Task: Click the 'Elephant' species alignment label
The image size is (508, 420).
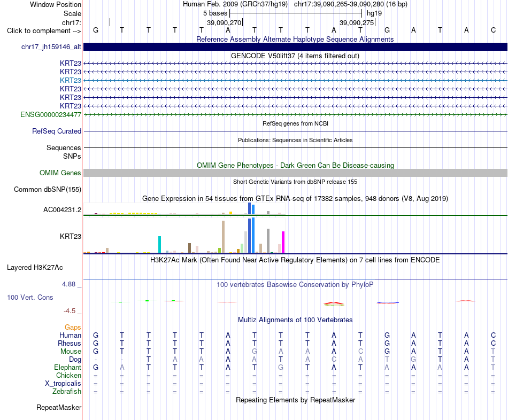Action: [67, 367]
